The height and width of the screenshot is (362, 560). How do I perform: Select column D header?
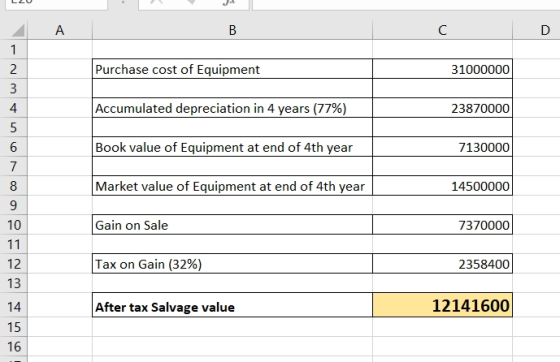(536, 30)
